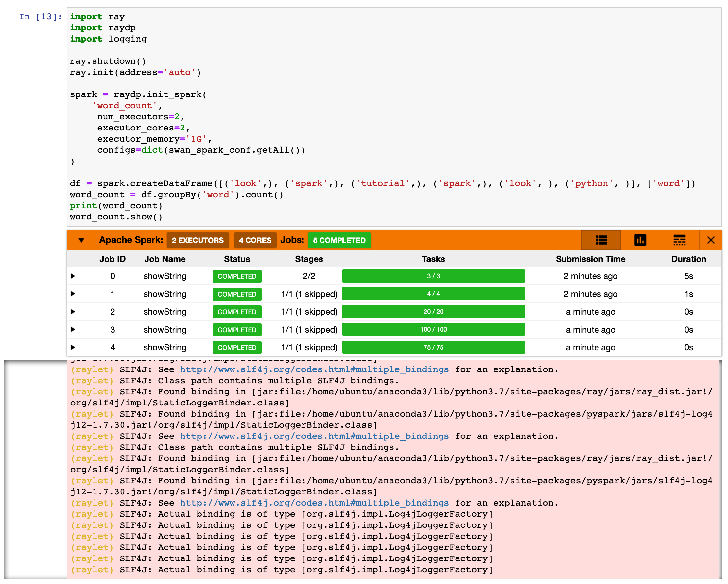
Task: Expand details for job ID 3
Action: pos(73,330)
